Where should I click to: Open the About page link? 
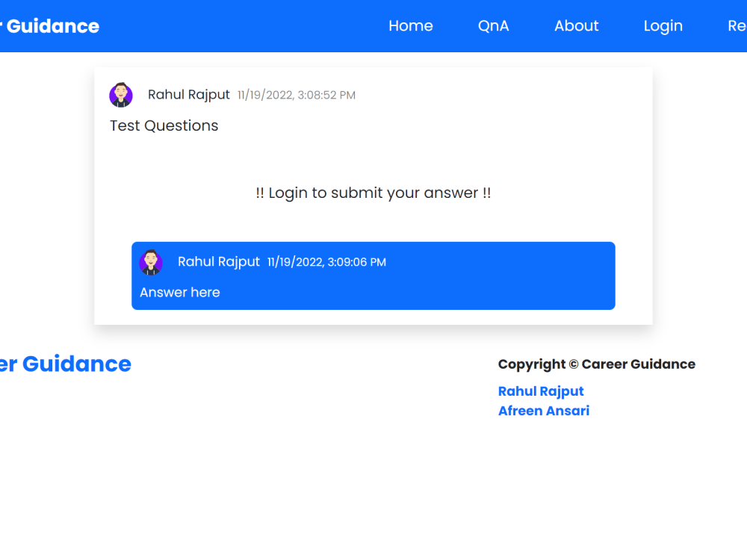coord(576,25)
